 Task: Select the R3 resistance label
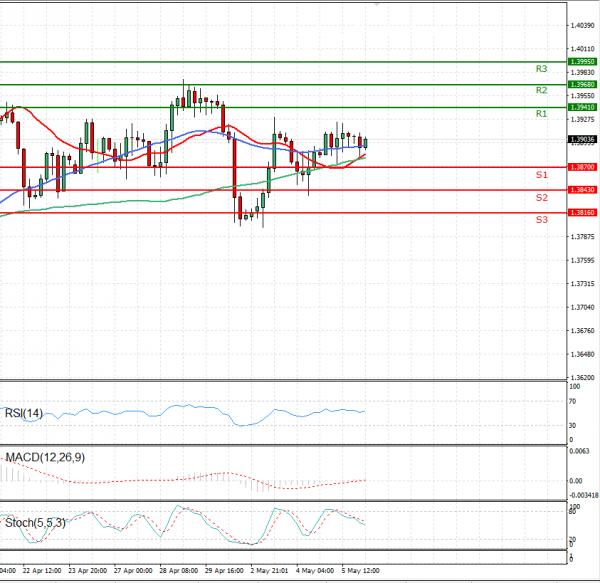tap(541, 69)
